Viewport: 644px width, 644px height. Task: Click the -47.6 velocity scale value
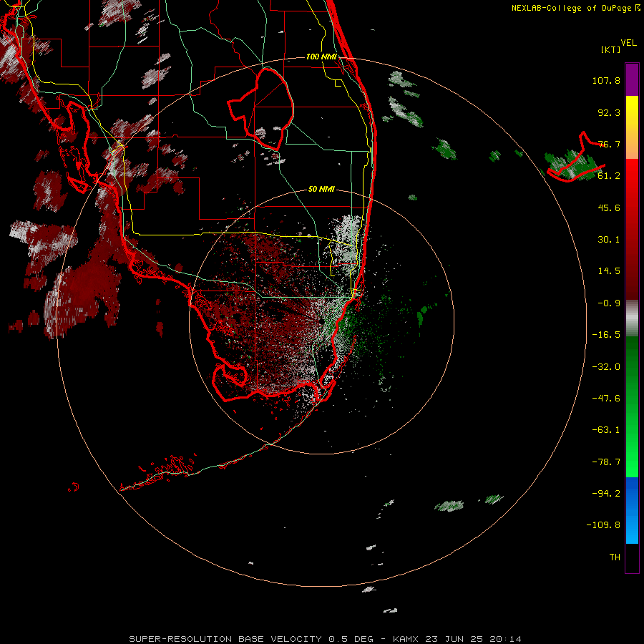pos(606,399)
